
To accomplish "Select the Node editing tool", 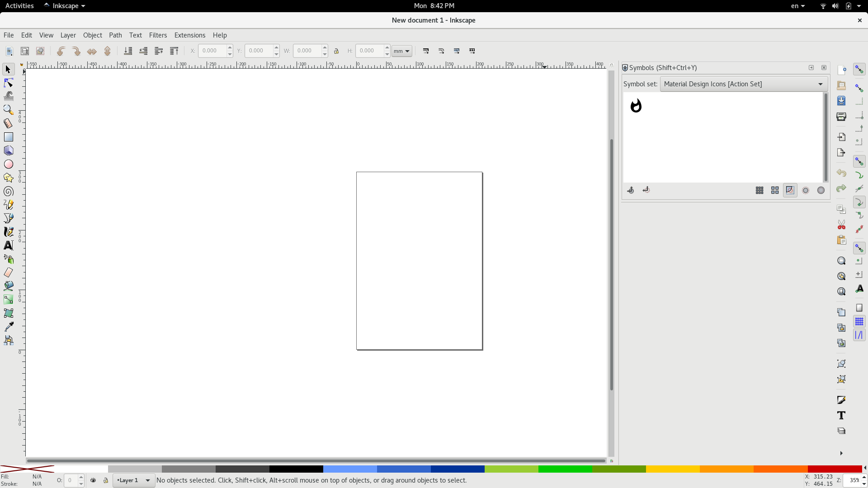I will (8, 83).
